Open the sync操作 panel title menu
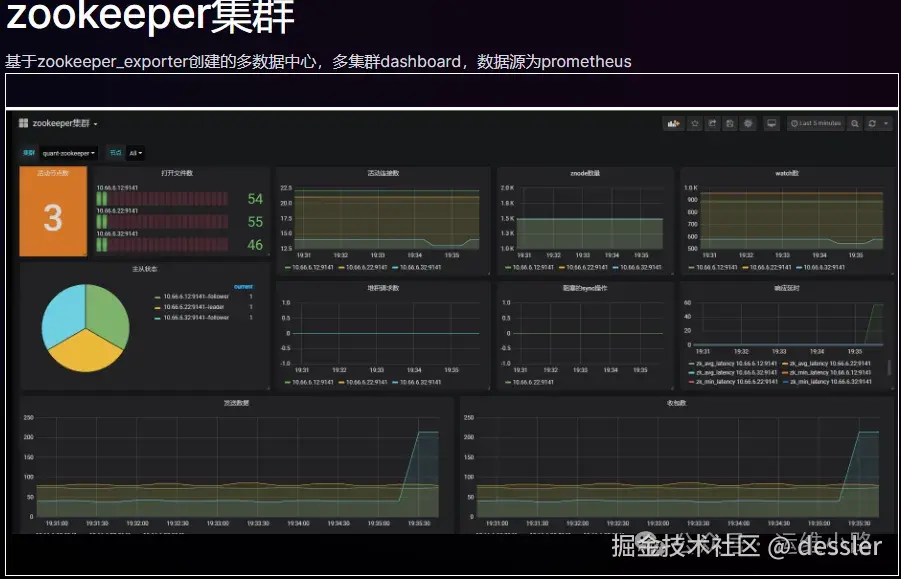Screen dimensions: 901x579 585,288
